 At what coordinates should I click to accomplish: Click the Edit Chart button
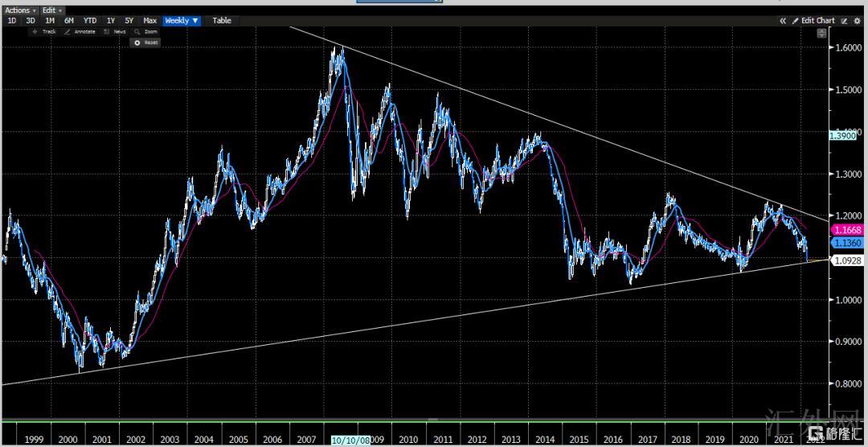[x=813, y=20]
